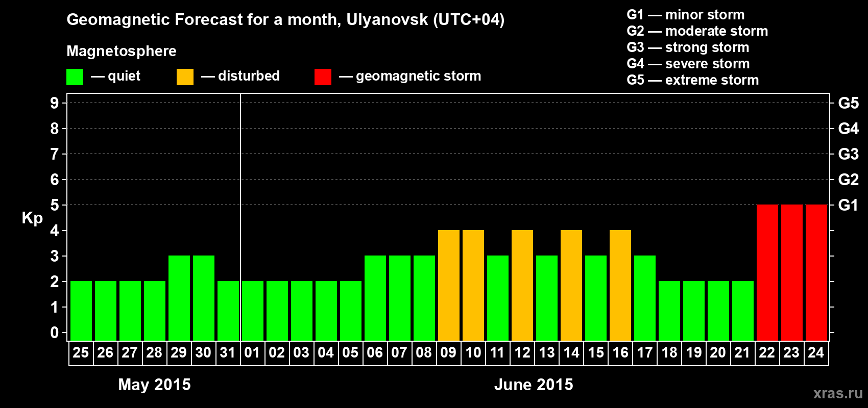Select the green bar for June 06

(x=375, y=298)
